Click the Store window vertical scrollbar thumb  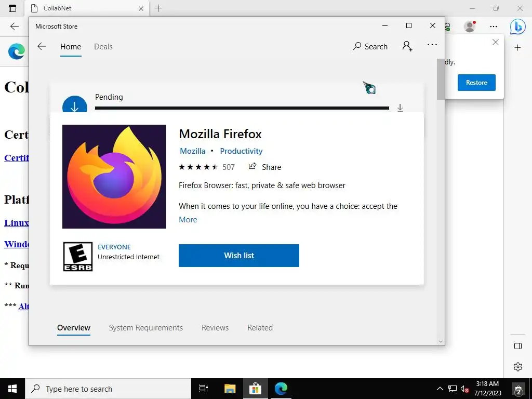coord(441,79)
